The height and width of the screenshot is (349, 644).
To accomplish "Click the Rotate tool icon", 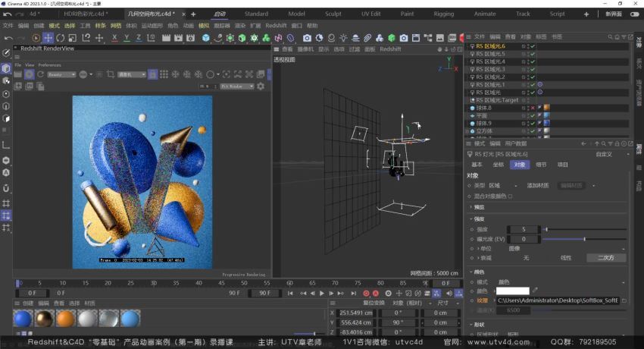I will tap(61, 38).
